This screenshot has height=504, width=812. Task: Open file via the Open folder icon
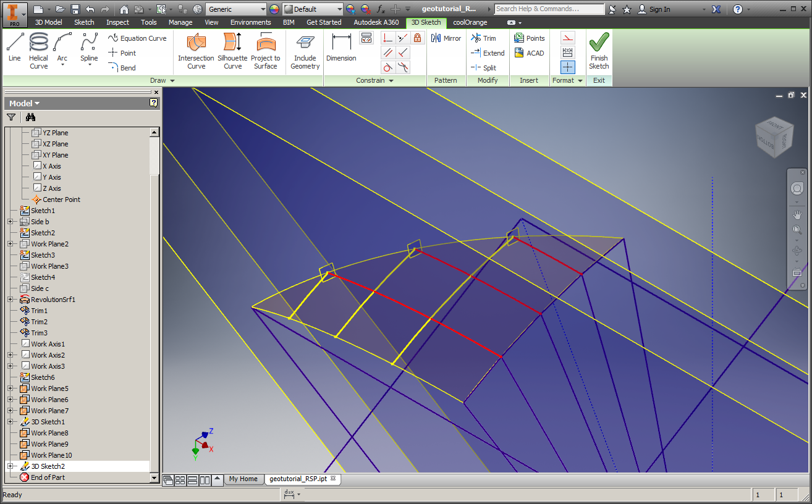coord(60,9)
